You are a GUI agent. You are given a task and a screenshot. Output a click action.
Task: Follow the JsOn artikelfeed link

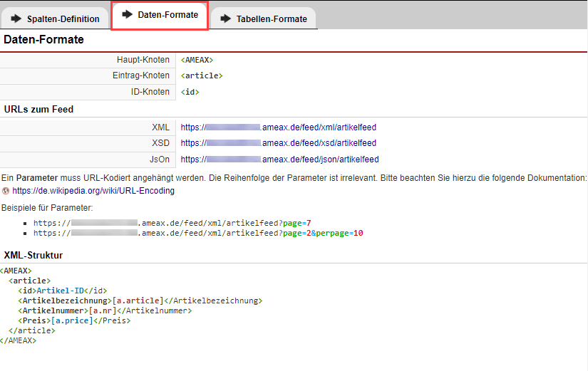(x=279, y=160)
